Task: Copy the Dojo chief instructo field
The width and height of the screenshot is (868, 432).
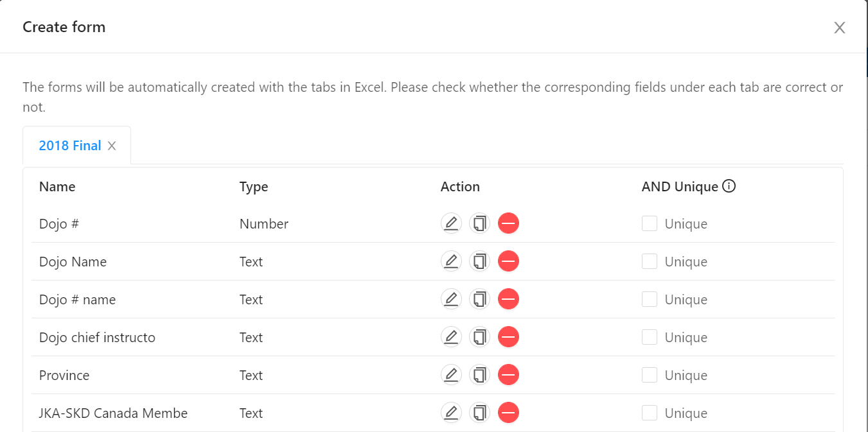Action: tap(479, 337)
